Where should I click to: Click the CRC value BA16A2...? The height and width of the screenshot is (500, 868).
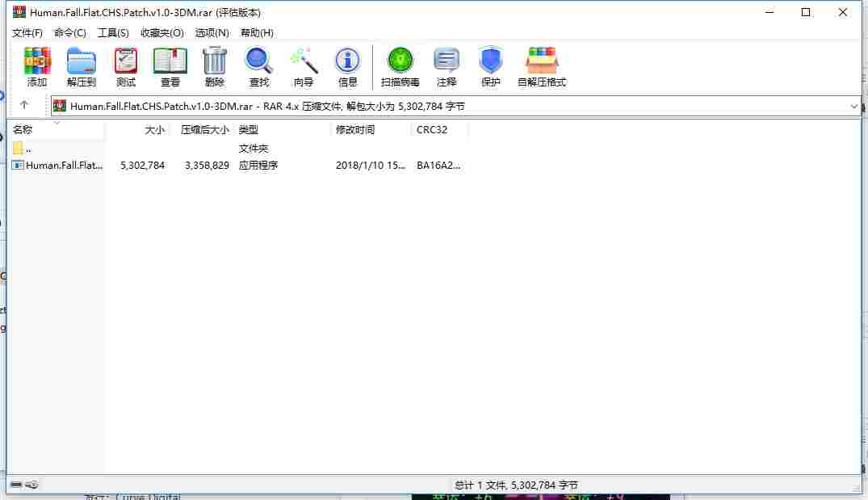[438, 165]
